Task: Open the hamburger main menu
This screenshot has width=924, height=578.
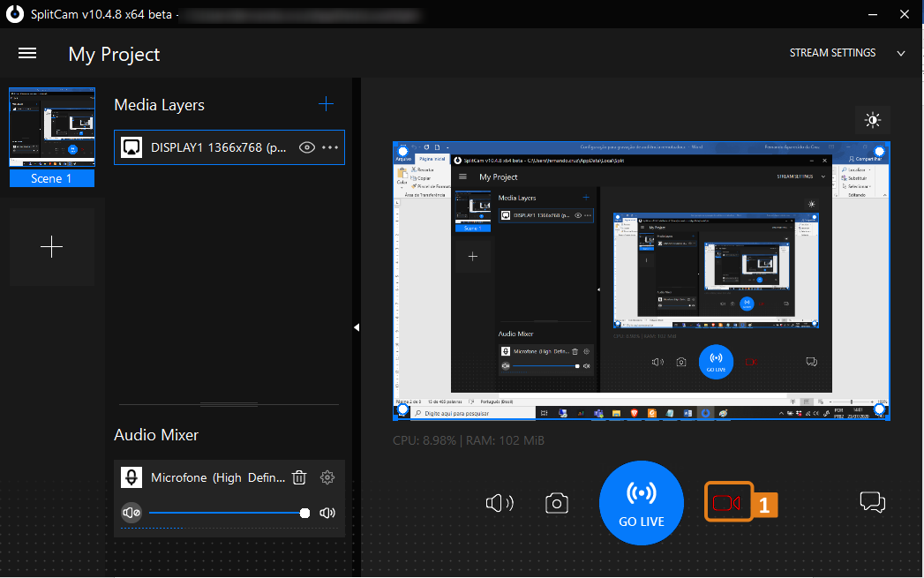Action: pos(27,54)
